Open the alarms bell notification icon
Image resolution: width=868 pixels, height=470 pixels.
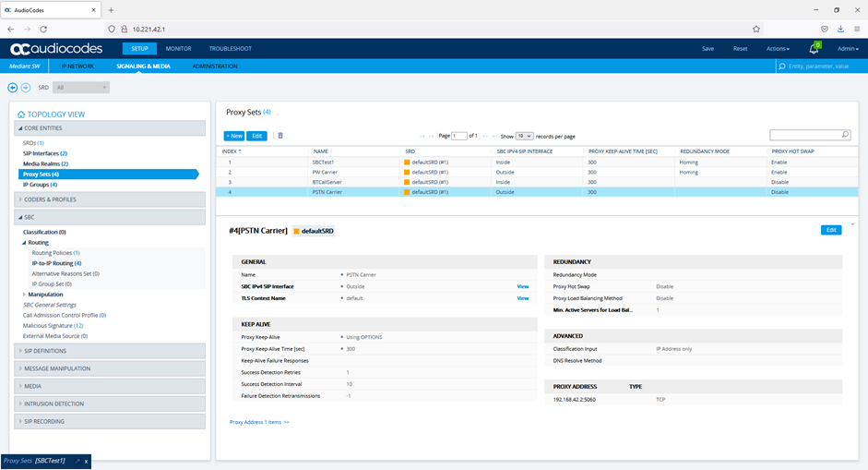814,49
